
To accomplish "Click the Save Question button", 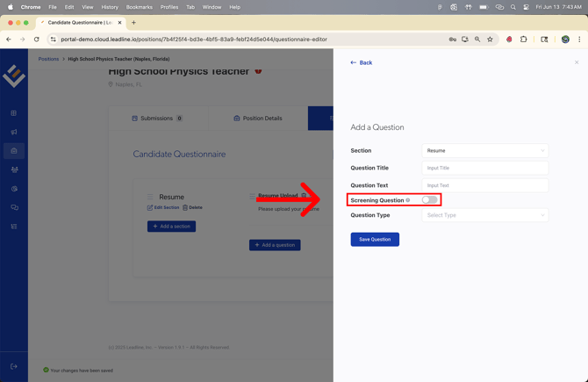I will point(375,240).
